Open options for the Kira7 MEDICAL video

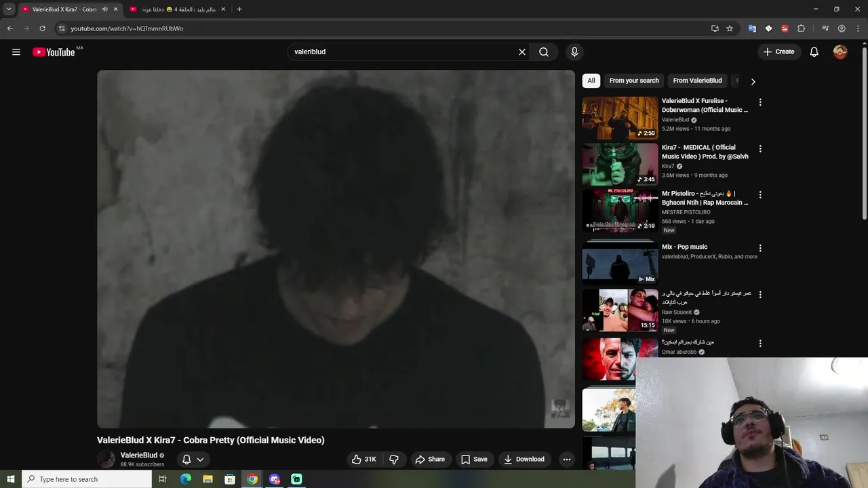pos(760,148)
